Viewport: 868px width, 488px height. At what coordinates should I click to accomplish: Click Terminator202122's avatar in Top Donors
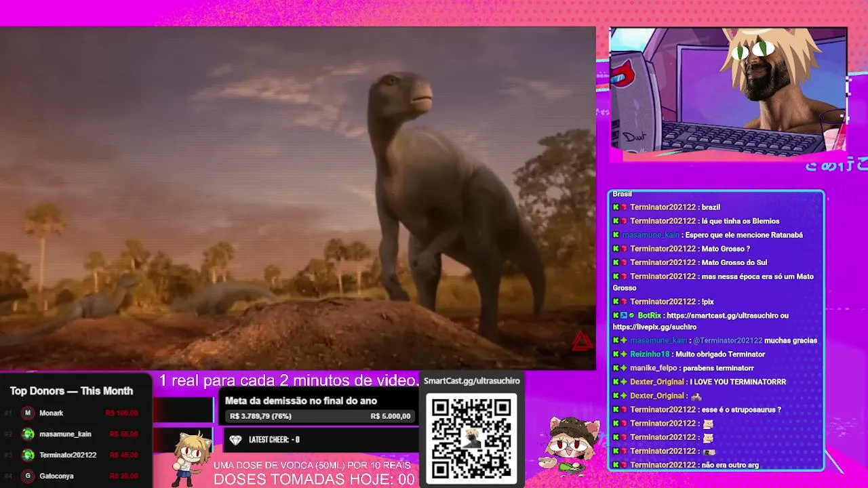(x=28, y=455)
